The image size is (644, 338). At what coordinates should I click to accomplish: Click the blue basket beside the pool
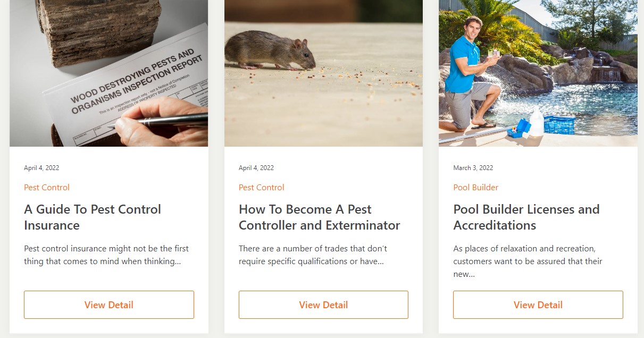[558, 125]
